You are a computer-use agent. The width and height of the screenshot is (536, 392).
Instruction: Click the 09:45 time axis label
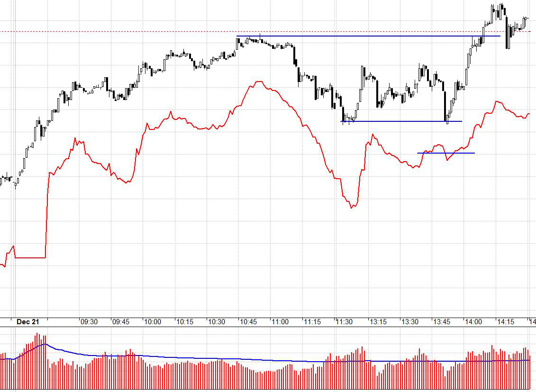tap(121, 322)
